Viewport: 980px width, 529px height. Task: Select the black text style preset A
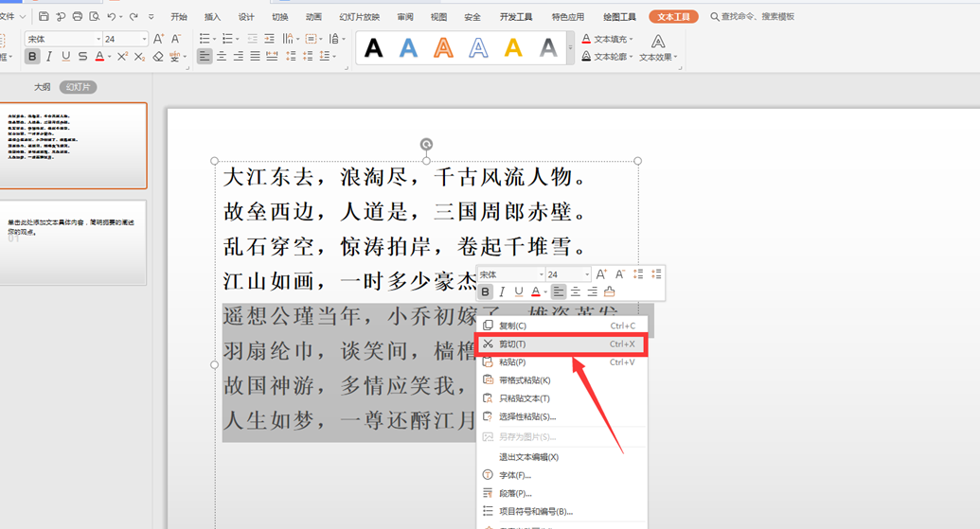point(373,48)
